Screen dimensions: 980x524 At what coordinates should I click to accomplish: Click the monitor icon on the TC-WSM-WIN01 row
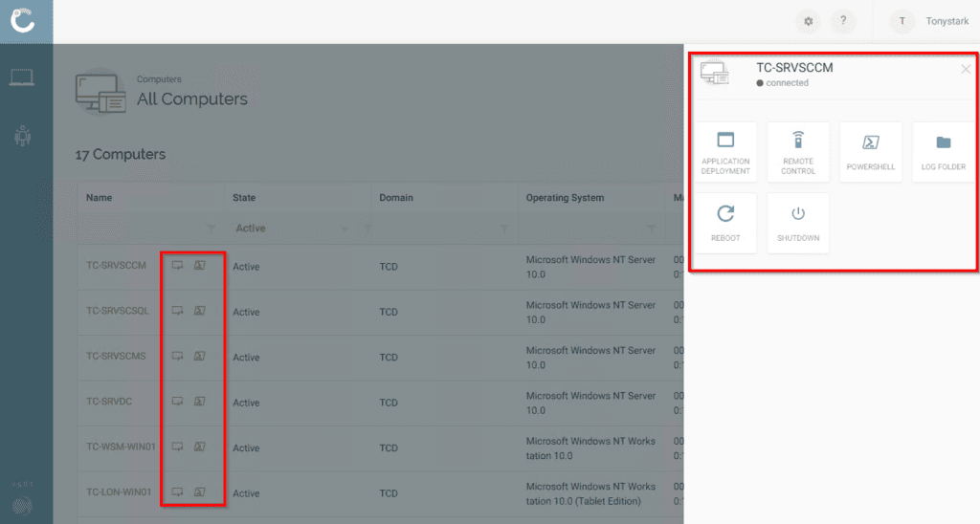coord(177,447)
